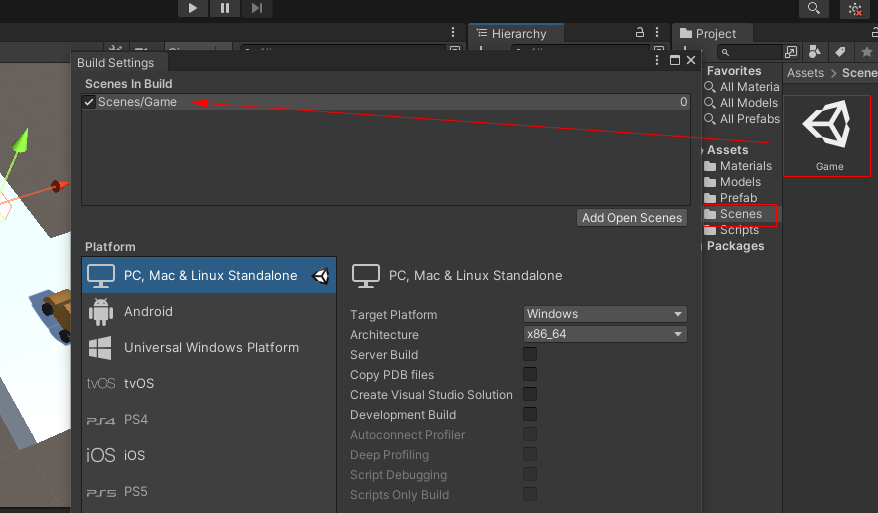The height and width of the screenshot is (513, 878).
Task: Select the iOS platform
Action: pos(209,455)
